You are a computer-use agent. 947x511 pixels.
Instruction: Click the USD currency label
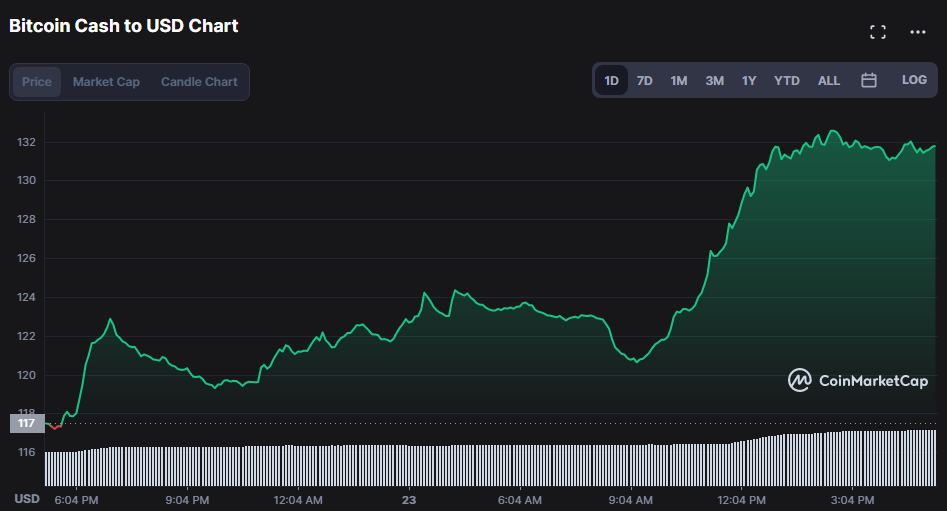[x=27, y=499]
